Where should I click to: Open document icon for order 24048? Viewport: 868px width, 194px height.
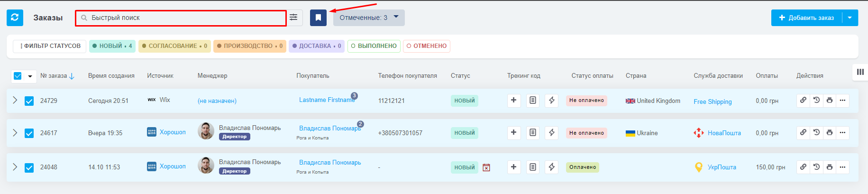click(533, 167)
